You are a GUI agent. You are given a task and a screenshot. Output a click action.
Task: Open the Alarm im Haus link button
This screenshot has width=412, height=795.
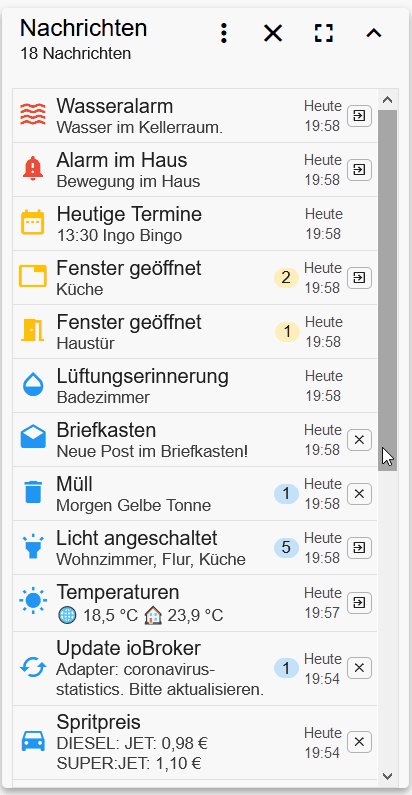(x=359, y=170)
